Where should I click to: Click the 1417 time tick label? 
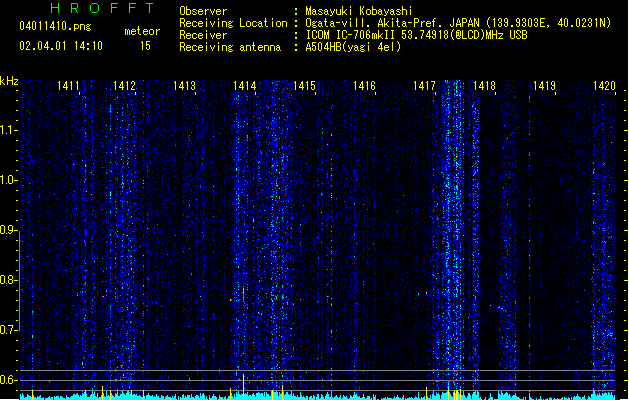(x=424, y=86)
